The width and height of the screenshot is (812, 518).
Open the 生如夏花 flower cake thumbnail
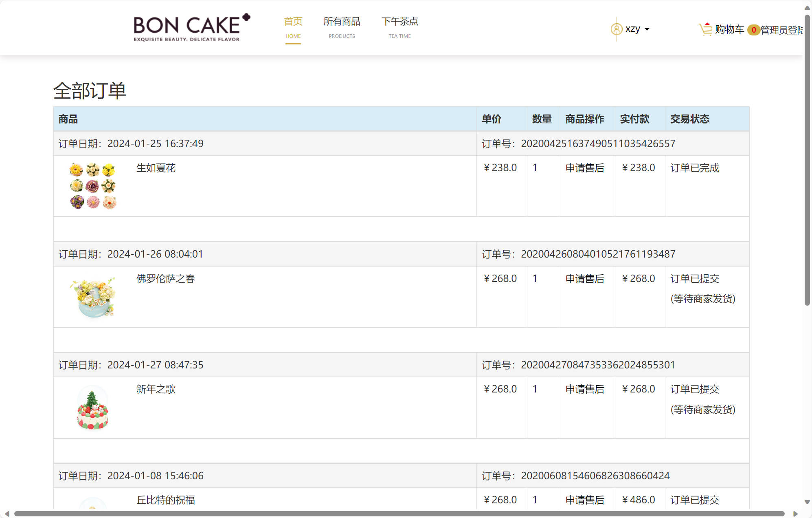point(93,186)
